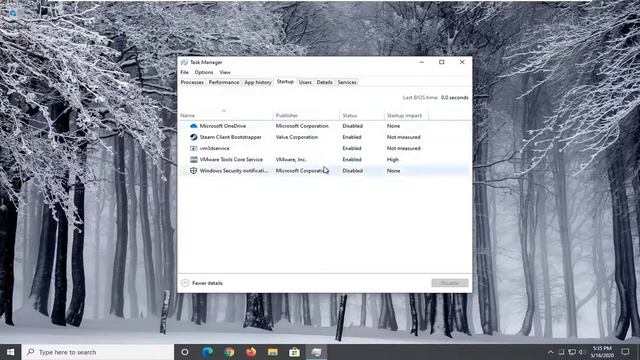
Task: Maximize the Task Manager window
Action: (442, 62)
